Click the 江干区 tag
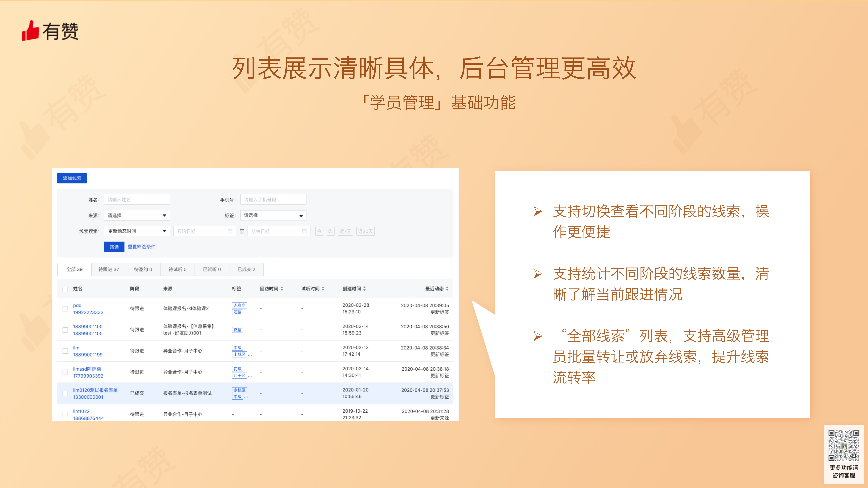This screenshot has width=868, height=488. tap(240, 375)
